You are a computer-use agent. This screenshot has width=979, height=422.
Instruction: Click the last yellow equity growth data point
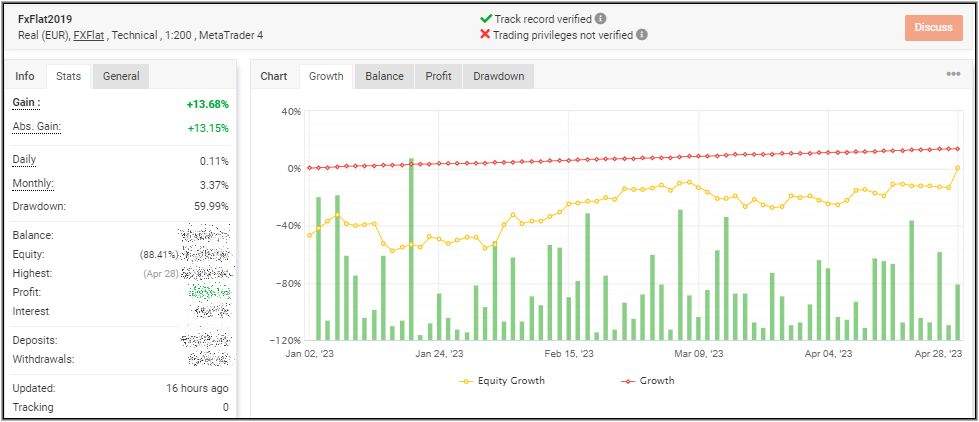pos(957,168)
